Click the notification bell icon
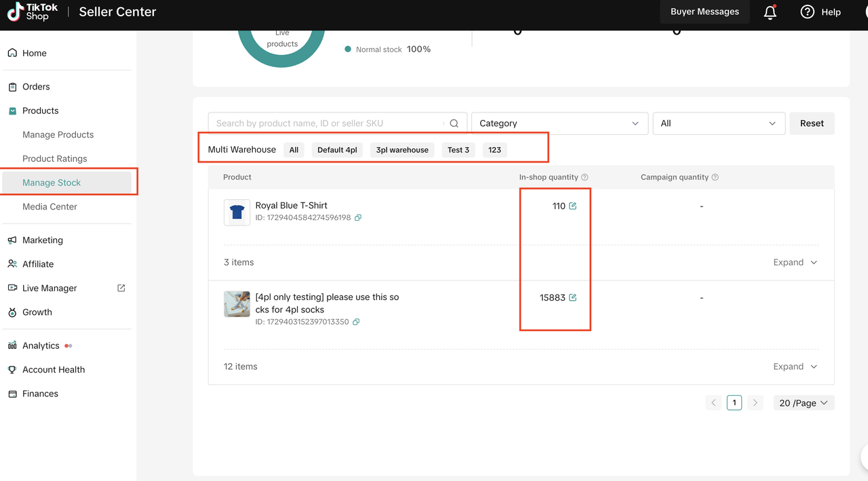 point(770,12)
